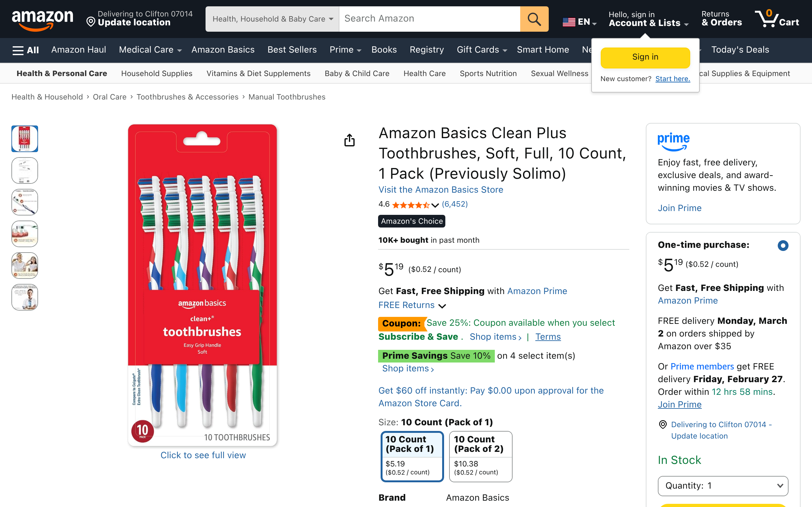The height and width of the screenshot is (507, 812).
Task: Open the Best Sellers nav item
Action: click(x=292, y=50)
